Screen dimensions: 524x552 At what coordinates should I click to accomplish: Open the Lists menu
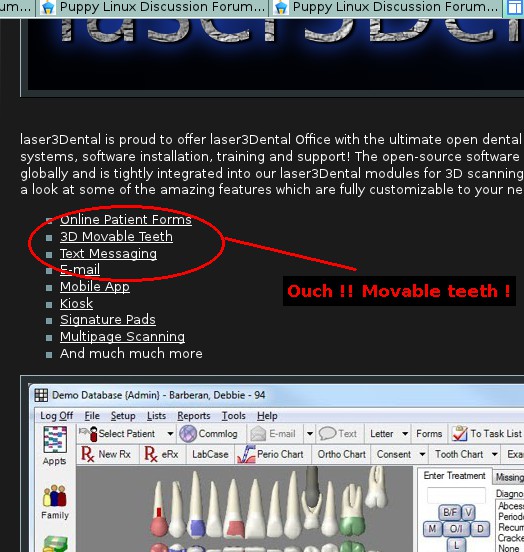pyautogui.click(x=156, y=416)
